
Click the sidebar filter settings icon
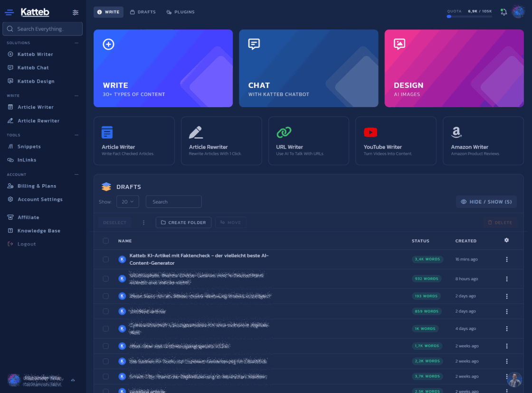76,12
